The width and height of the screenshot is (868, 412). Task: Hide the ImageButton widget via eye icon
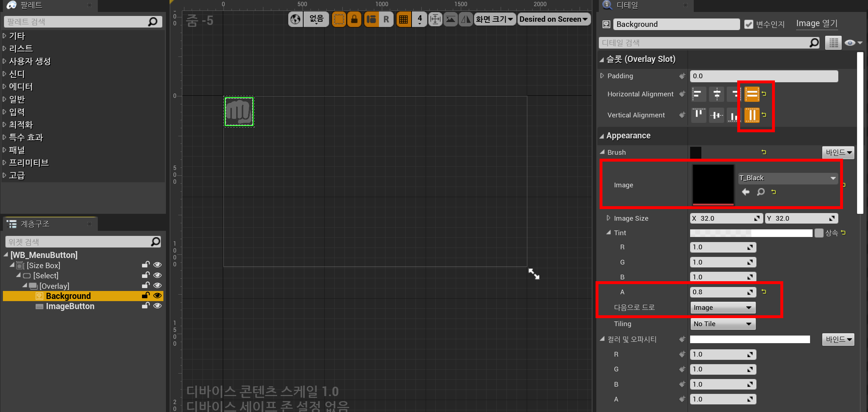157,306
